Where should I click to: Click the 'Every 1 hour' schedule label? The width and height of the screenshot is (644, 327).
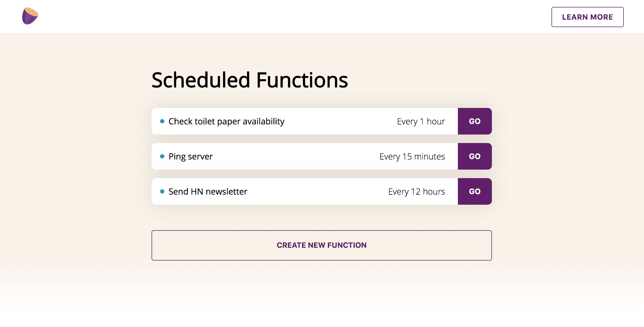421,121
